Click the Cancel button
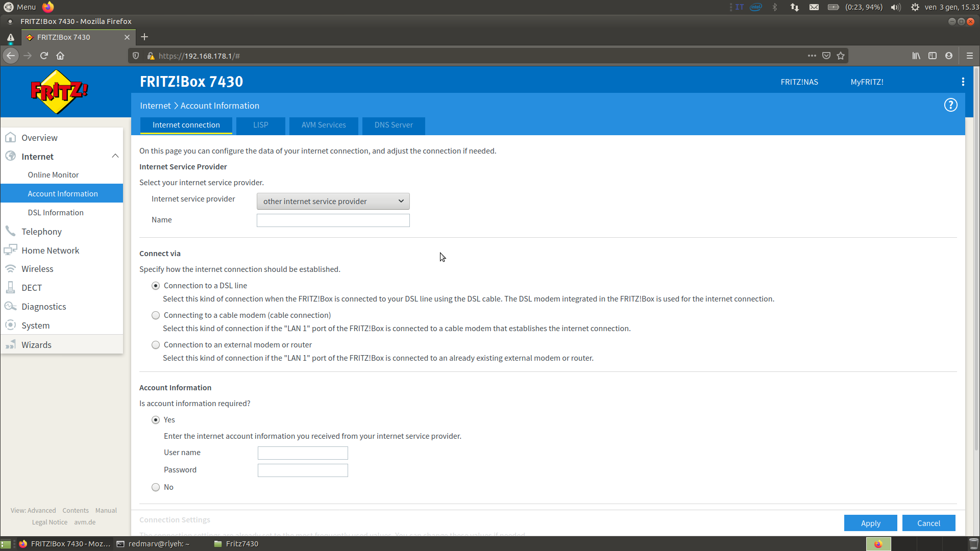 [x=928, y=523]
